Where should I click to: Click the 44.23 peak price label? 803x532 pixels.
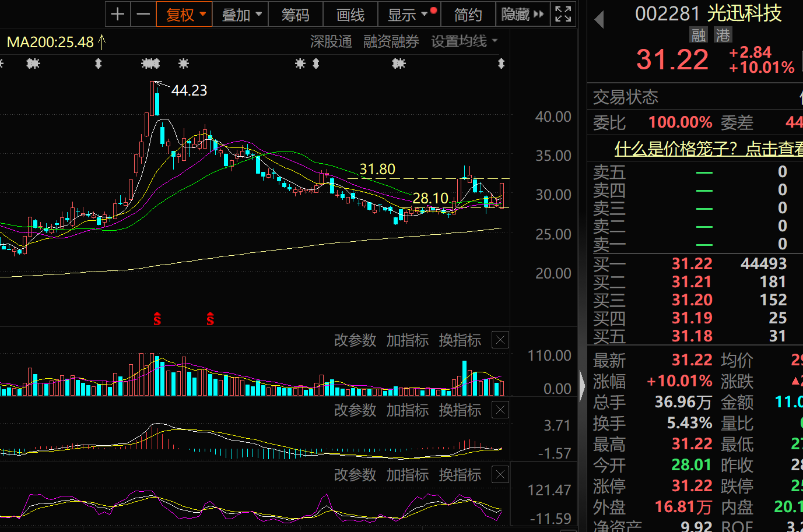190,90
